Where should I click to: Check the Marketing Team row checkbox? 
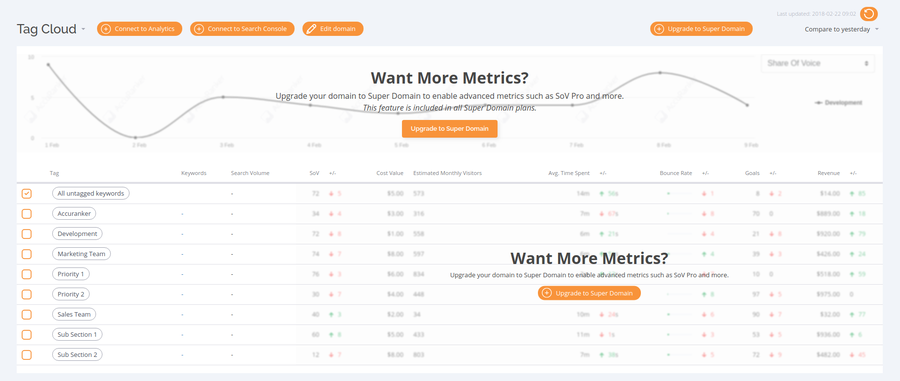tap(26, 254)
